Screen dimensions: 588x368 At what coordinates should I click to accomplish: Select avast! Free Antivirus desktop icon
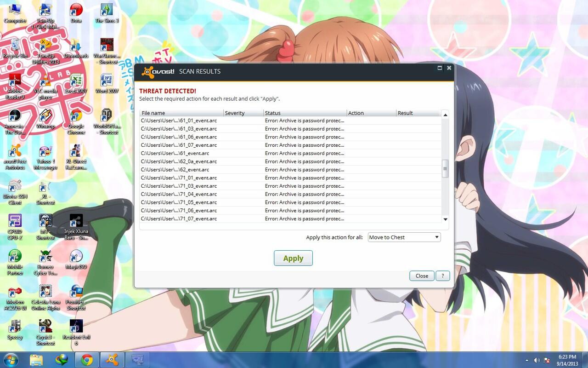[x=15, y=156]
